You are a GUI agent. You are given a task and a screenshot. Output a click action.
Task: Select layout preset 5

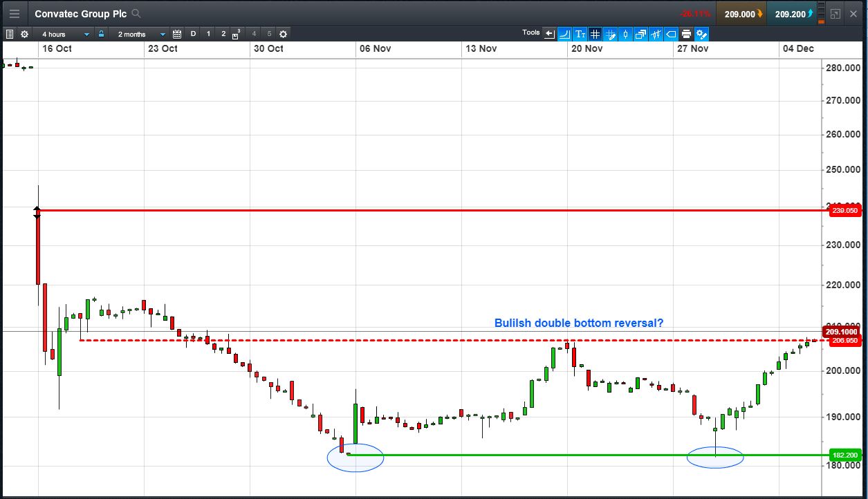pyautogui.click(x=269, y=34)
